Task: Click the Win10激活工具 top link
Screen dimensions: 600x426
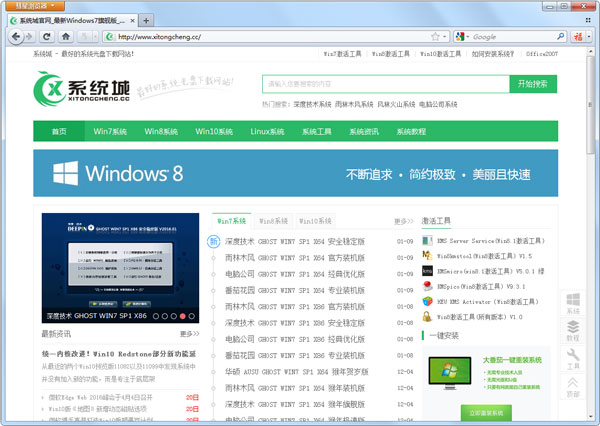Action: pyautogui.click(x=440, y=54)
